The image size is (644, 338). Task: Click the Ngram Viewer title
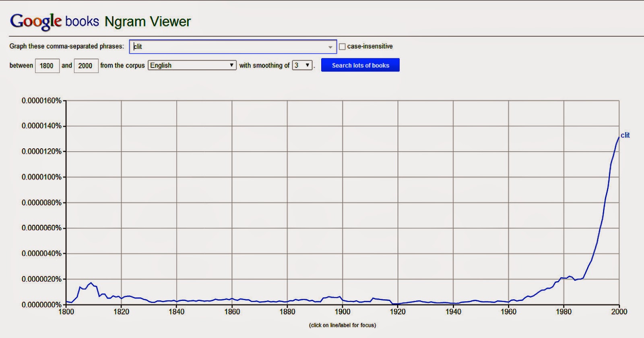pyautogui.click(x=148, y=21)
